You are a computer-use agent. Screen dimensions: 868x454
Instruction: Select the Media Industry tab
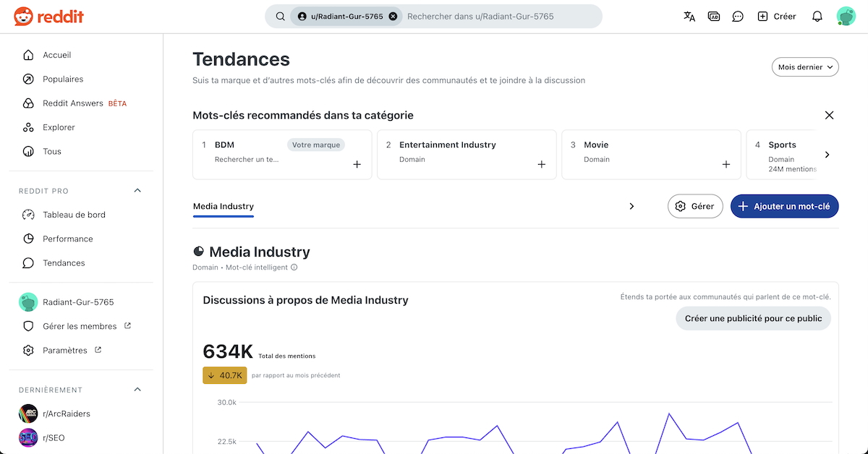coord(224,207)
